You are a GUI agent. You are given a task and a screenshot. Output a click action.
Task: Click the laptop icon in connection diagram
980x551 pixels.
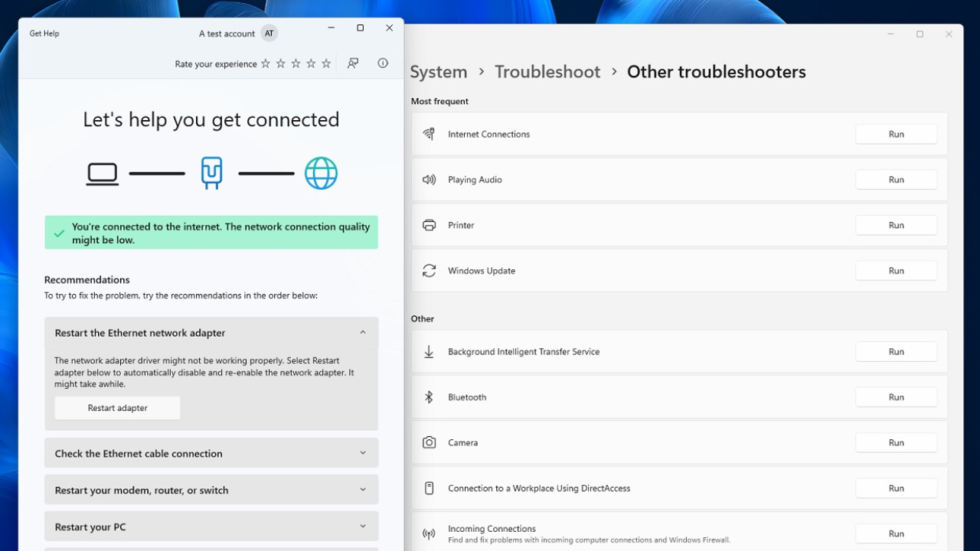[102, 174]
